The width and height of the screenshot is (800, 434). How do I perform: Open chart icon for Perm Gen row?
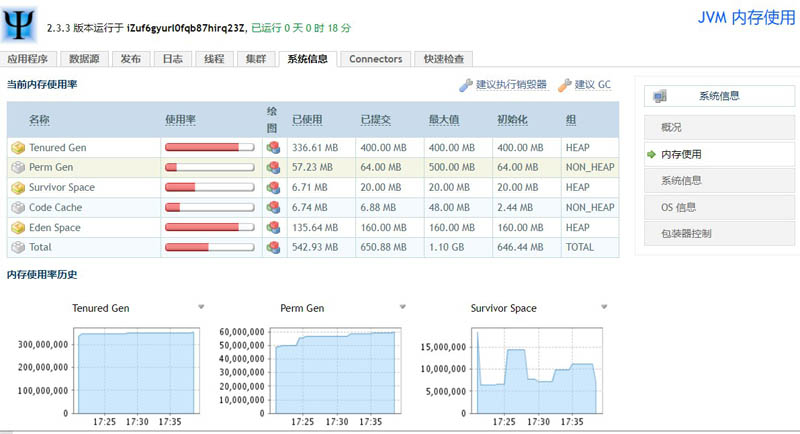click(273, 167)
